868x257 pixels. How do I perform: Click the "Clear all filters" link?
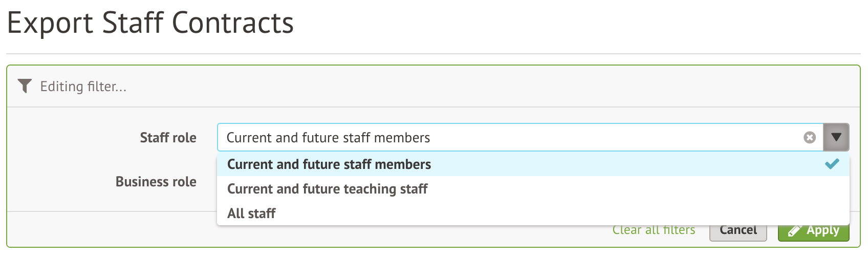point(654,230)
